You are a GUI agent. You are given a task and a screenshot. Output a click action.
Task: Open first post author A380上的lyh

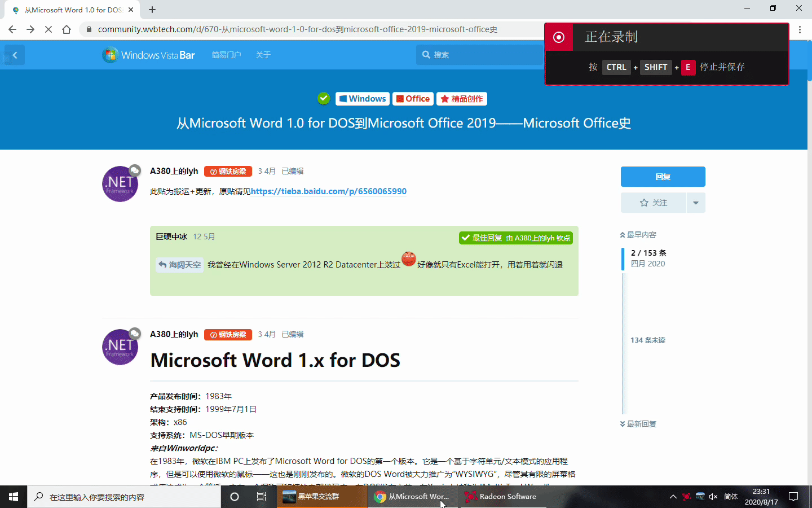[174, 171]
